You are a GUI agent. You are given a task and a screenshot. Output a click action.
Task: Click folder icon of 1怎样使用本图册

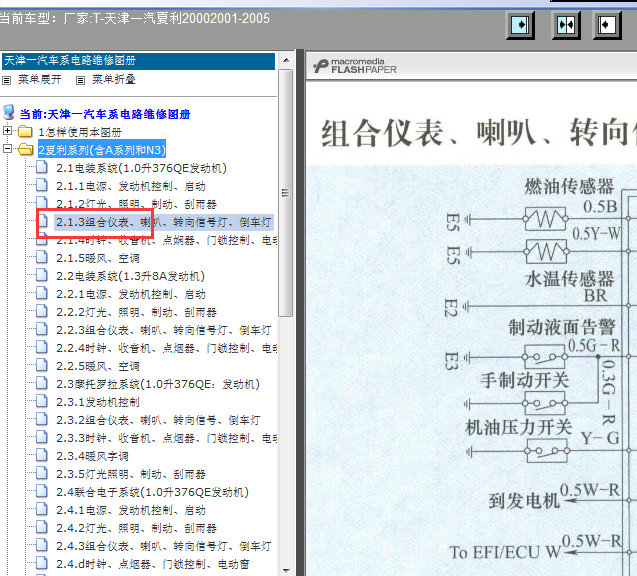[x=25, y=131]
